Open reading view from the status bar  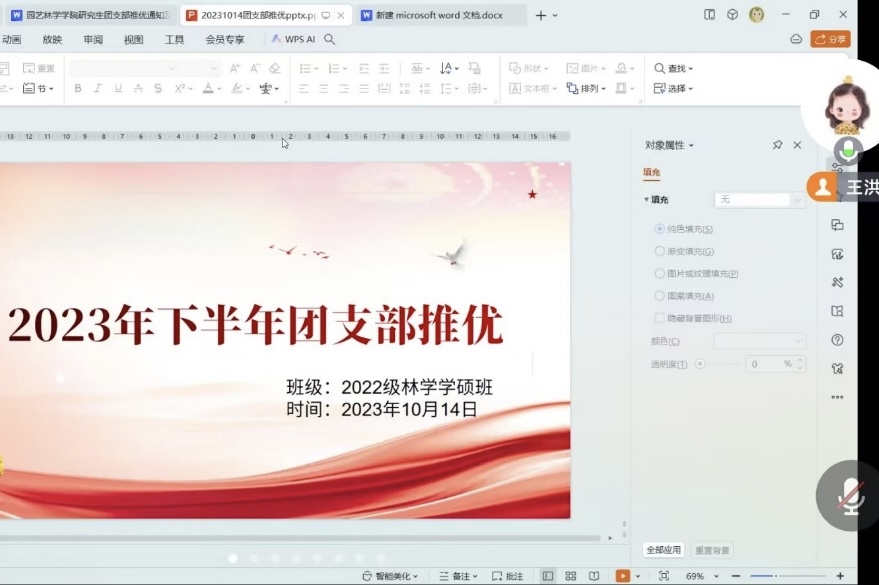(593, 576)
